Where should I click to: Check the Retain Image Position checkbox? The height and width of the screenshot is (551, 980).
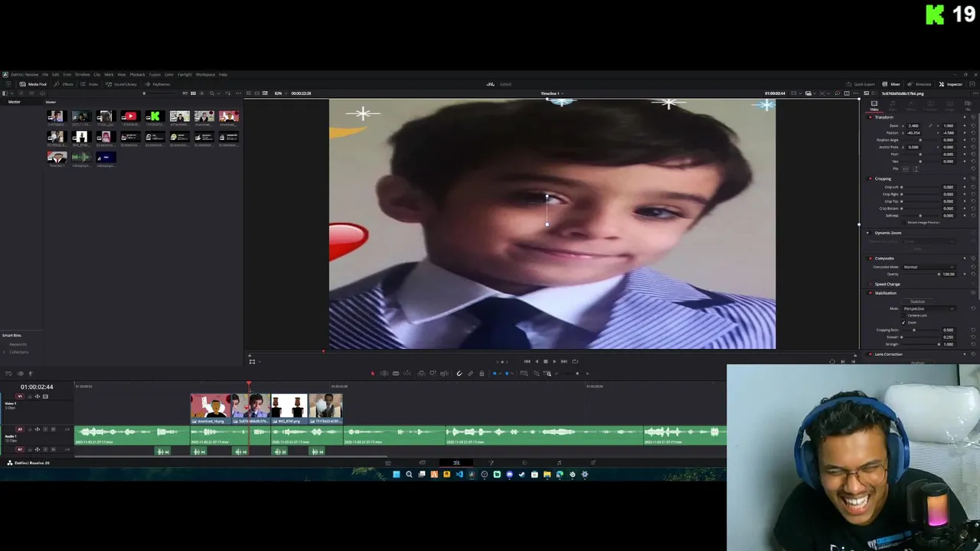(903, 222)
